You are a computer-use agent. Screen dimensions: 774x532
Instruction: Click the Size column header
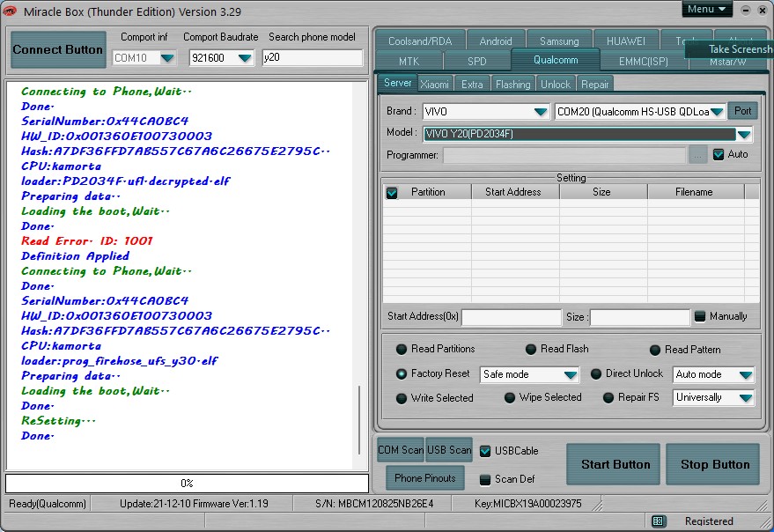(603, 192)
